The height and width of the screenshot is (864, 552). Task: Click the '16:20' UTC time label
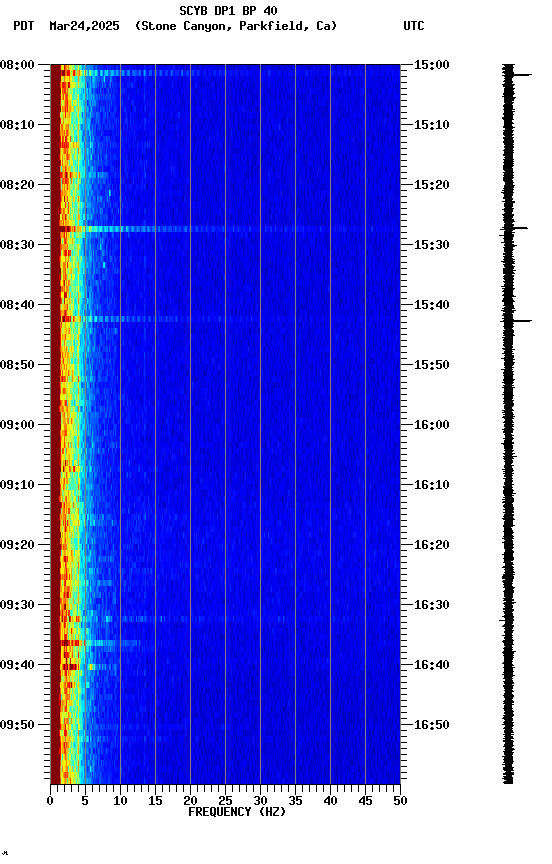pyautogui.click(x=432, y=545)
